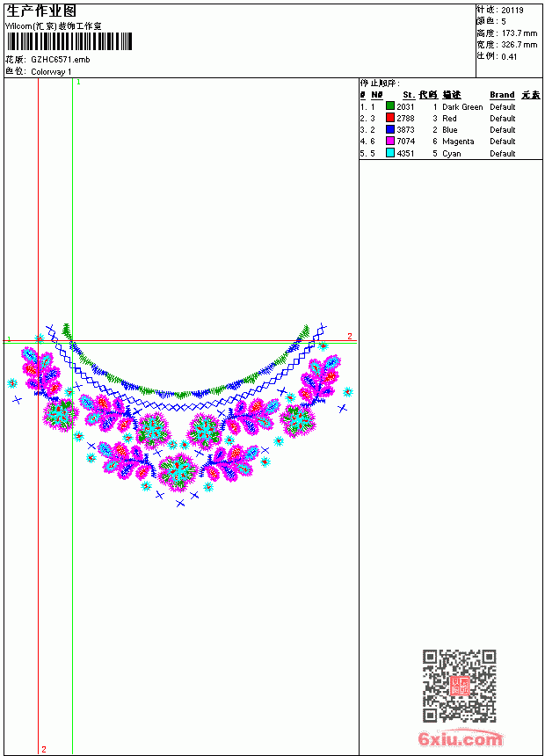Click the GZHC6571.emb file name
Viewport: 545px width, 756px height.
pyautogui.click(x=61, y=60)
